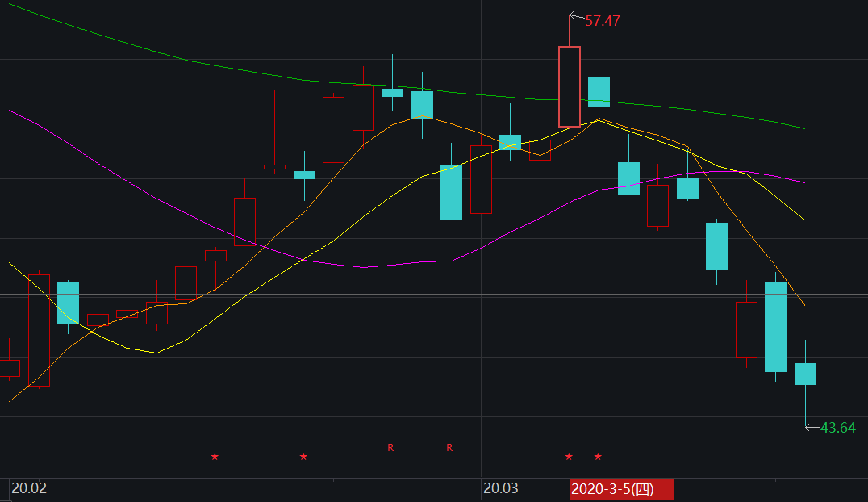Click the first red R marker
The height and width of the screenshot is (502, 868).
coord(390,448)
